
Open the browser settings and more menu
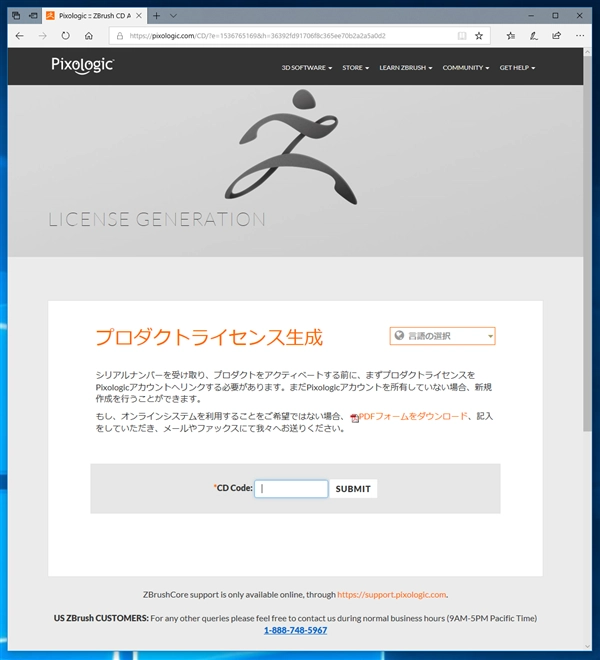point(580,36)
